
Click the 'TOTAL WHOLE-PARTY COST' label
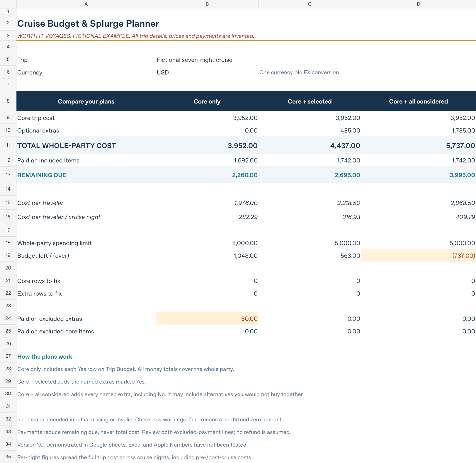coord(67,146)
